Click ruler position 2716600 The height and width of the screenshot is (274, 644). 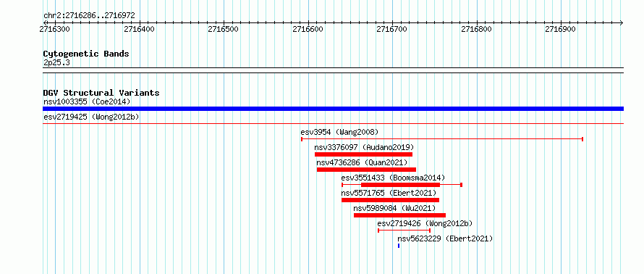pos(308,29)
